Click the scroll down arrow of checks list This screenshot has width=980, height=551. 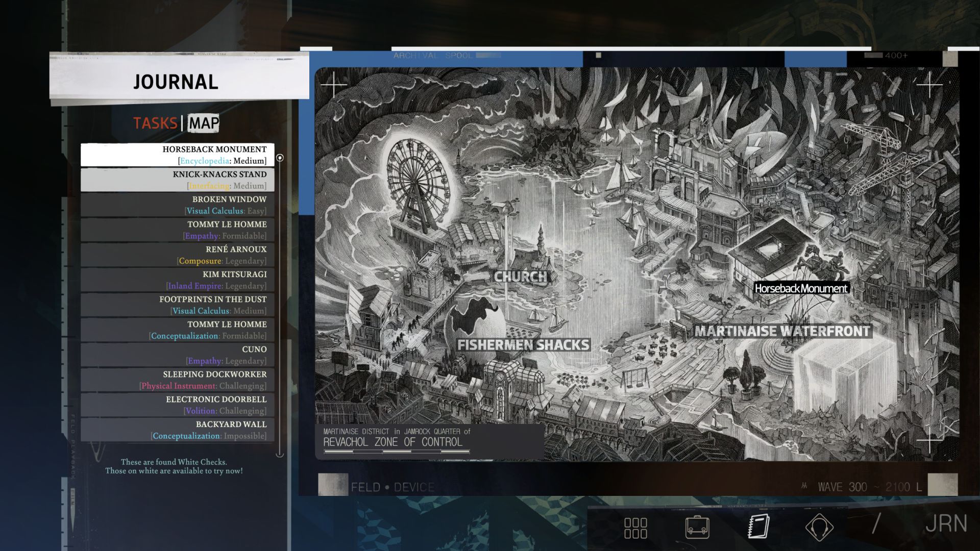(x=280, y=454)
